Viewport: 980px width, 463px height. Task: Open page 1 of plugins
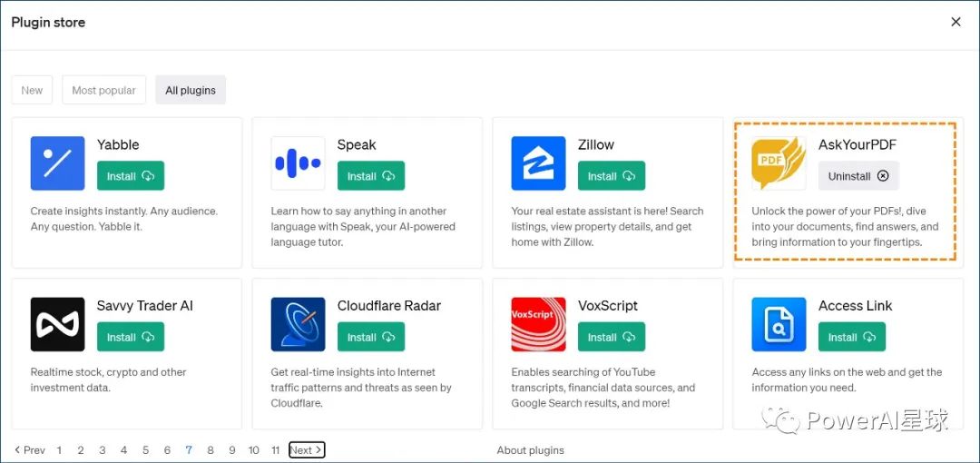[59, 450]
